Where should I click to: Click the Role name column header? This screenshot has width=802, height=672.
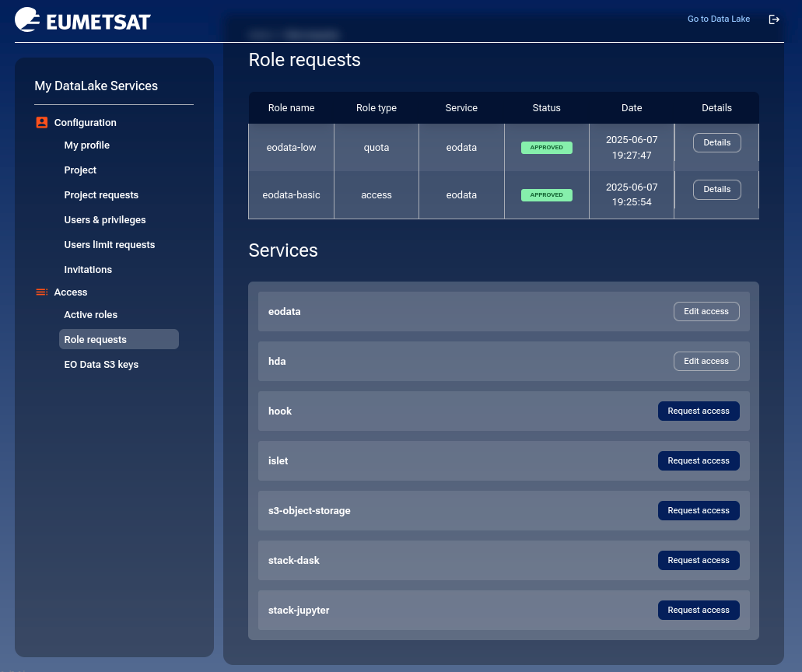291,108
